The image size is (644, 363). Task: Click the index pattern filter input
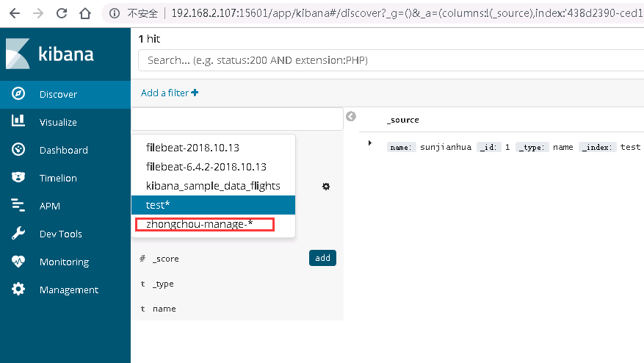click(237, 119)
